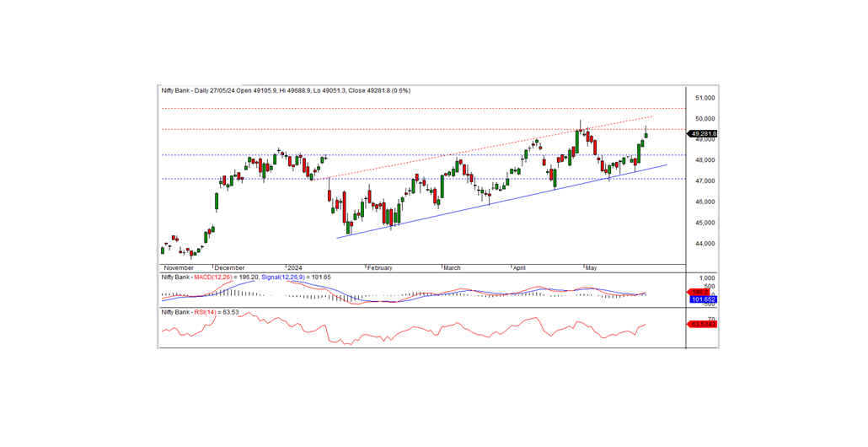Select the 45,000 price axis label
Image resolution: width=868 pixels, height=447 pixels.
pyautogui.click(x=705, y=223)
